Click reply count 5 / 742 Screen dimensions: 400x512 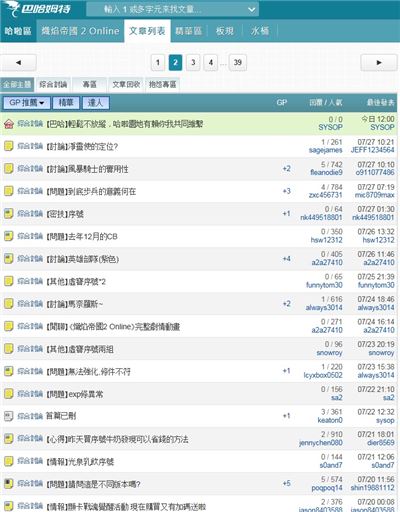pyautogui.click(x=332, y=164)
